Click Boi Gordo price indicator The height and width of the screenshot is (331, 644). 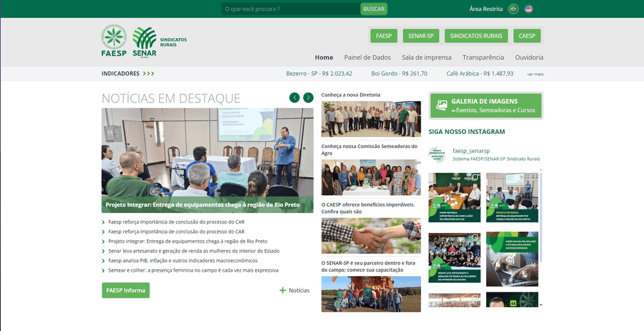click(399, 73)
